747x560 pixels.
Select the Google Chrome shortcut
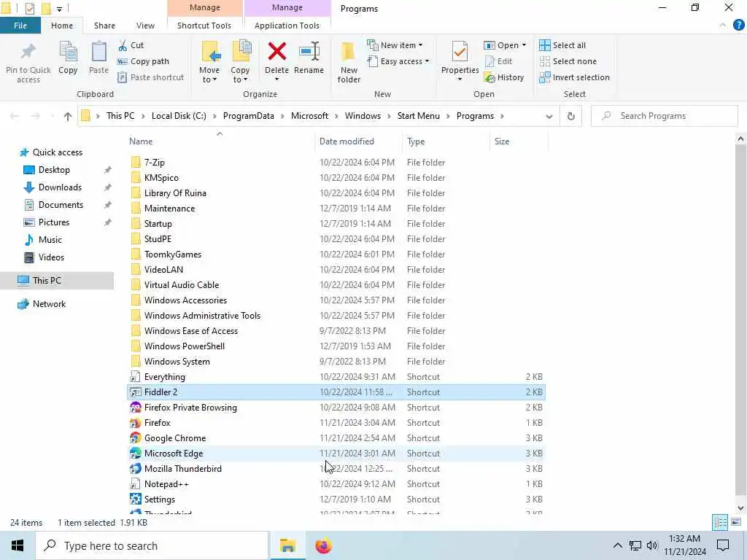pos(336,438)
